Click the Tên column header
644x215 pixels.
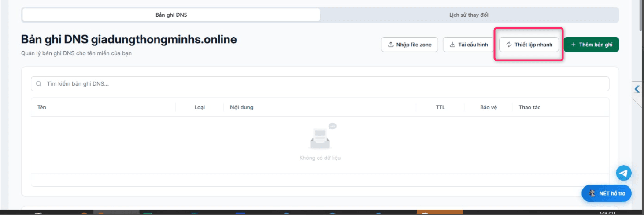(42, 107)
